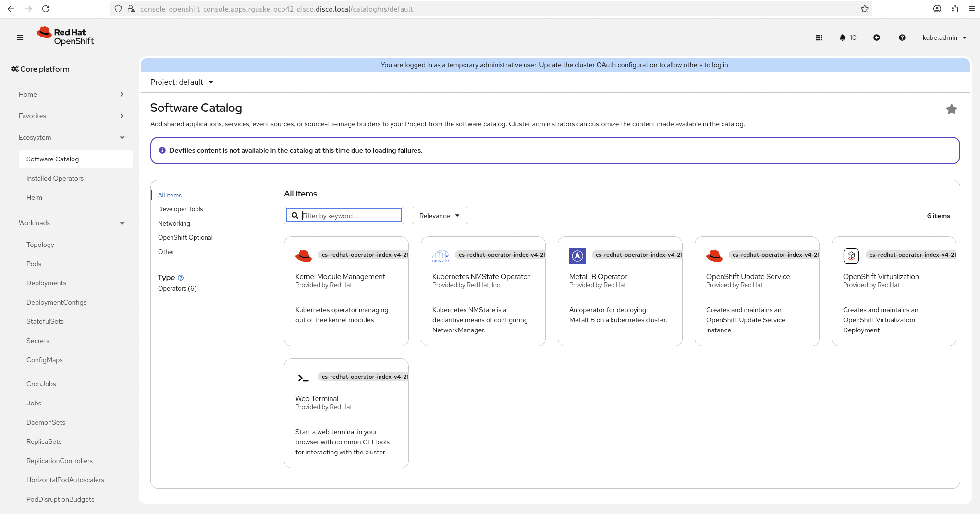Bookmark this page with the star icon
The height and width of the screenshot is (514, 980).
(865, 9)
